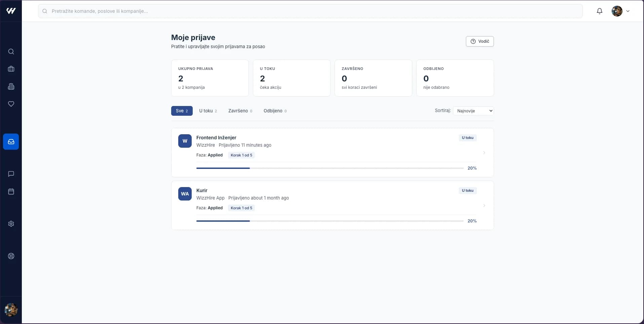
Task: Click the 'Moje prijave' heading
Action: pos(193,37)
